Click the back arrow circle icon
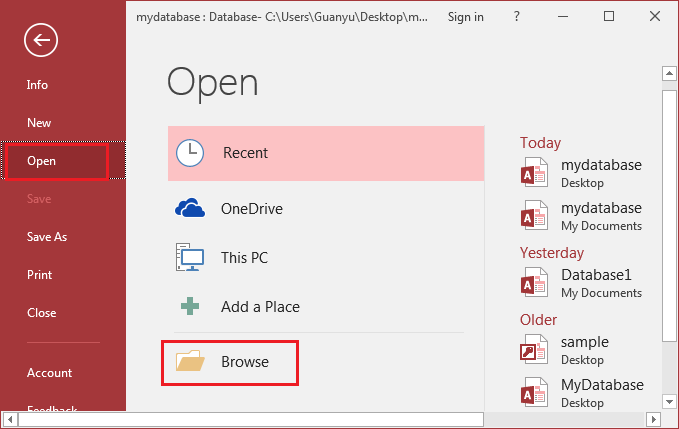This screenshot has width=679, height=429. [41, 40]
